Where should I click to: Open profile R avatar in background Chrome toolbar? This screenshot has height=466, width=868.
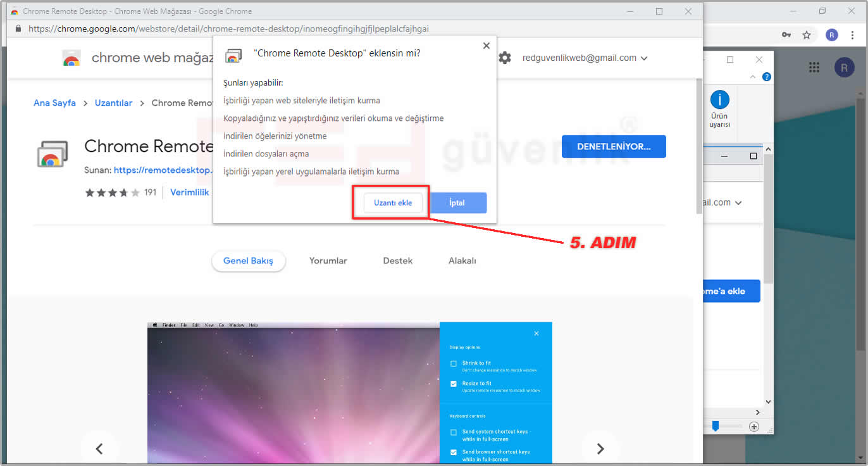(x=832, y=35)
